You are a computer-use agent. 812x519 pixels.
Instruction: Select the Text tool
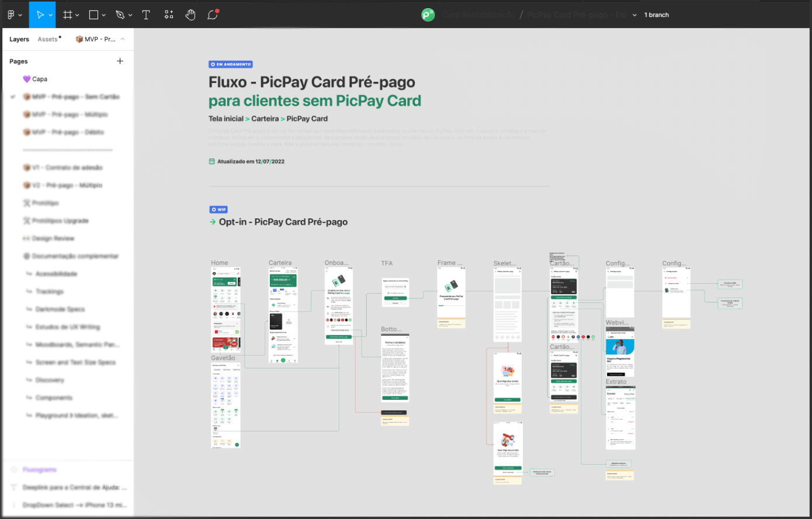point(146,15)
